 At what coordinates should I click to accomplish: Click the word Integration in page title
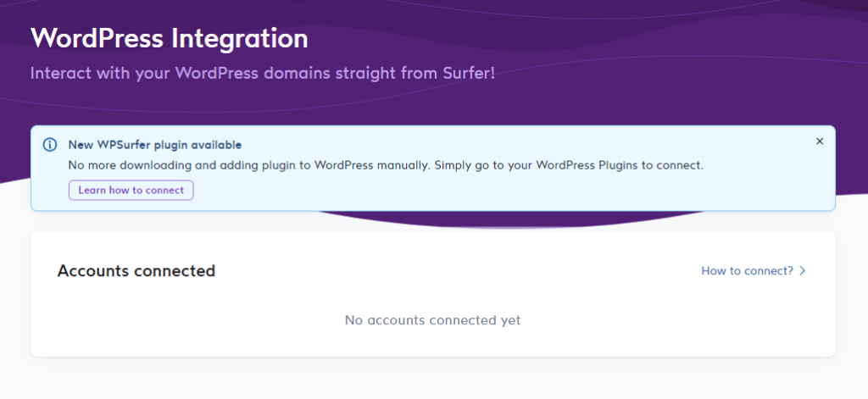(x=239, y=39)
